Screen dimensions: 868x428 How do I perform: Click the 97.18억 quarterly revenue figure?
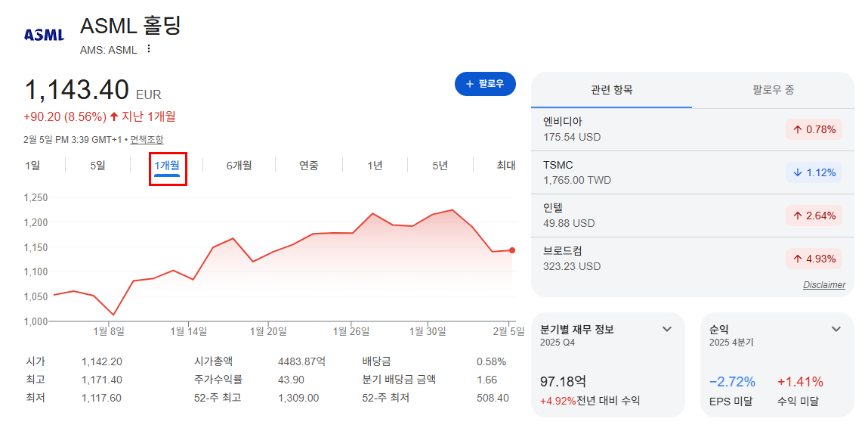(563, 381)
